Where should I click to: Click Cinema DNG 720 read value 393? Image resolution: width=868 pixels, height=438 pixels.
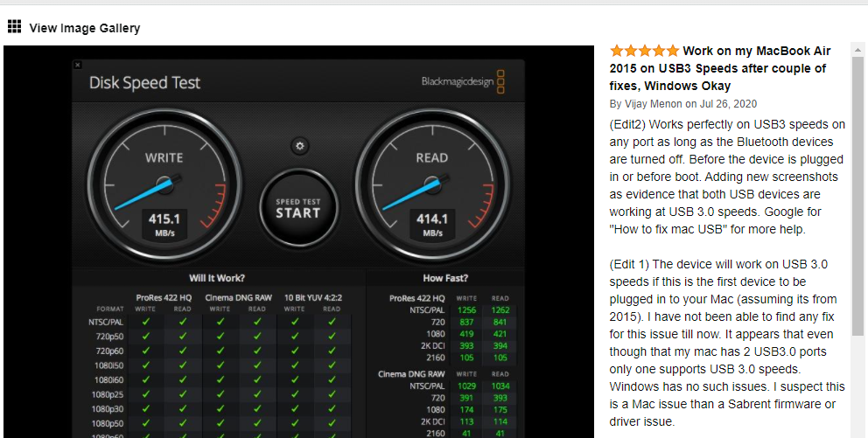tap(500, 398)
